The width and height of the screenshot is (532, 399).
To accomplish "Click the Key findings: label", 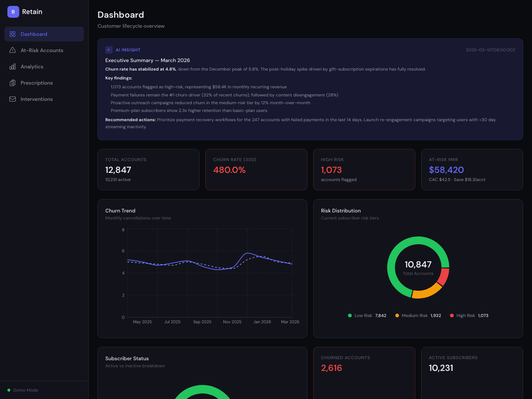I will pyautogui.click(x=119, y=78).
